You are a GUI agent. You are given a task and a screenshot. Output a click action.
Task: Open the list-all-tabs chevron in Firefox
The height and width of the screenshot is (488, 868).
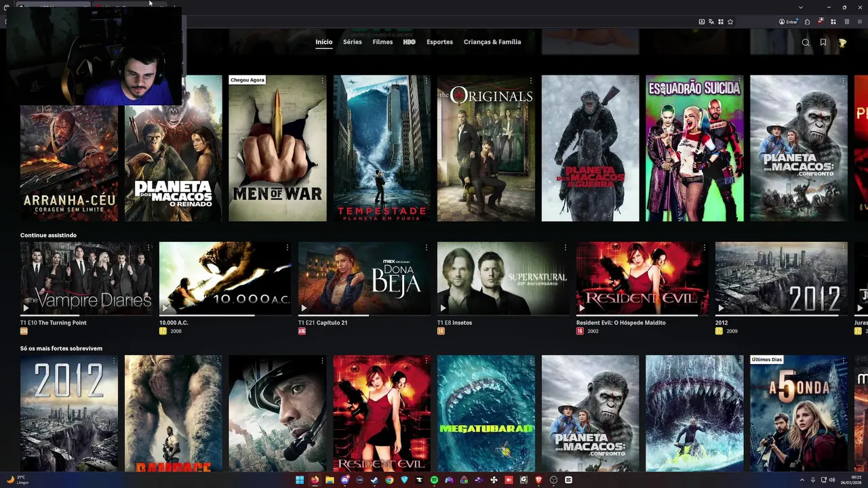(x=801, y=7)
